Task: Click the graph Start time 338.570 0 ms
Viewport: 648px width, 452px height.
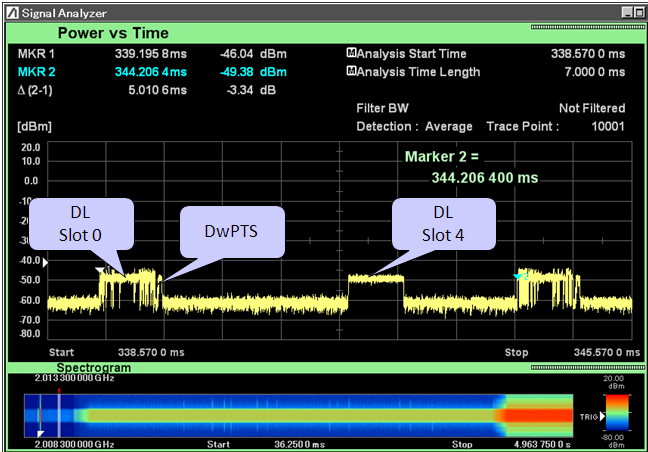Action: point(151,352)
